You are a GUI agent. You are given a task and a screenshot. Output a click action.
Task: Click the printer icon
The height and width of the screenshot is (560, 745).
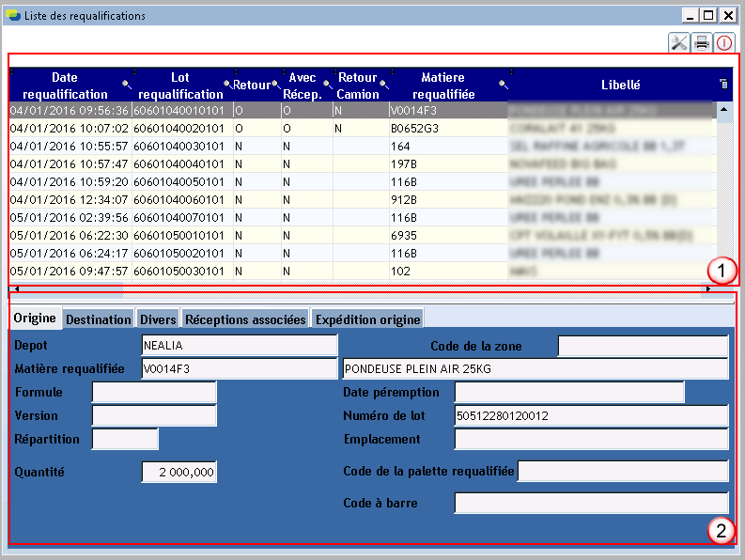coord(701,42)
